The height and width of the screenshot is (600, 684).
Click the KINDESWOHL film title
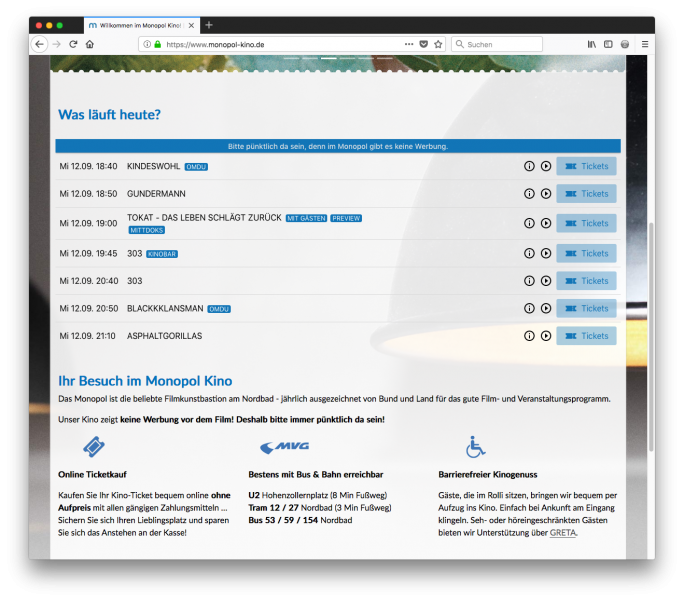[154, 166]
